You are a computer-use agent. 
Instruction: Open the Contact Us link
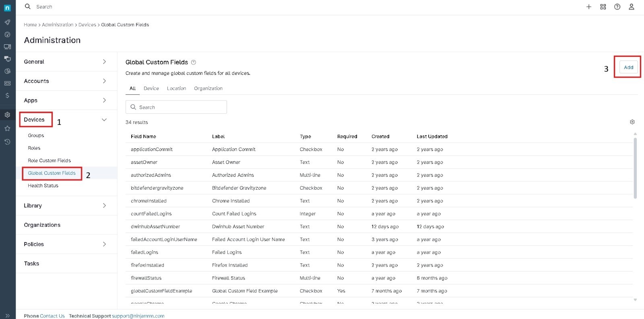[x=52, y=316]
